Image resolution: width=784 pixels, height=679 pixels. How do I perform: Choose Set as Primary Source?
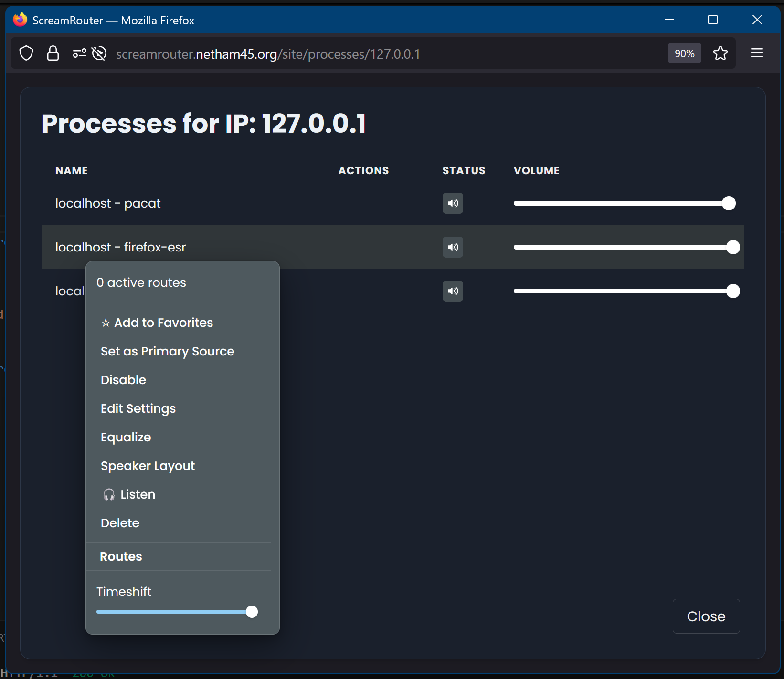(168, 351)
